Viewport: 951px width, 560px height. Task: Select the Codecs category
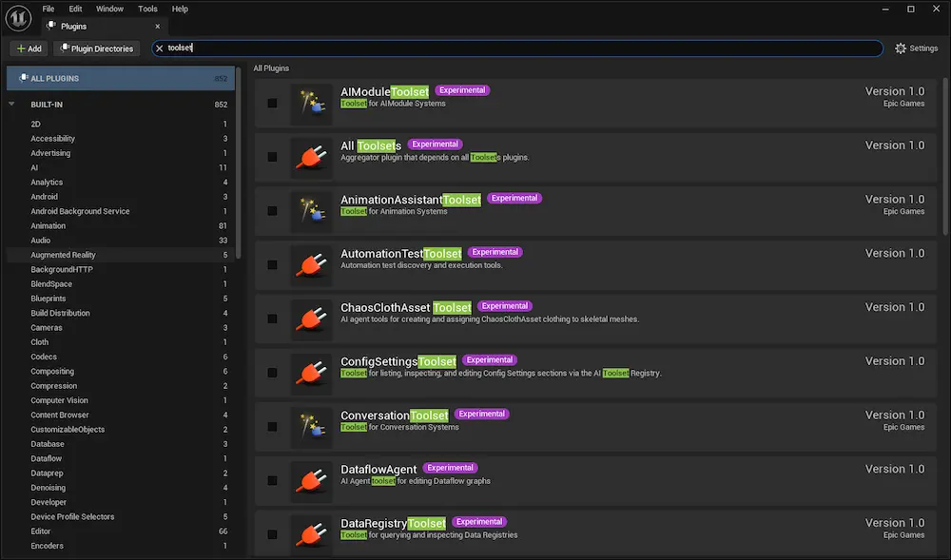[121, 357]
